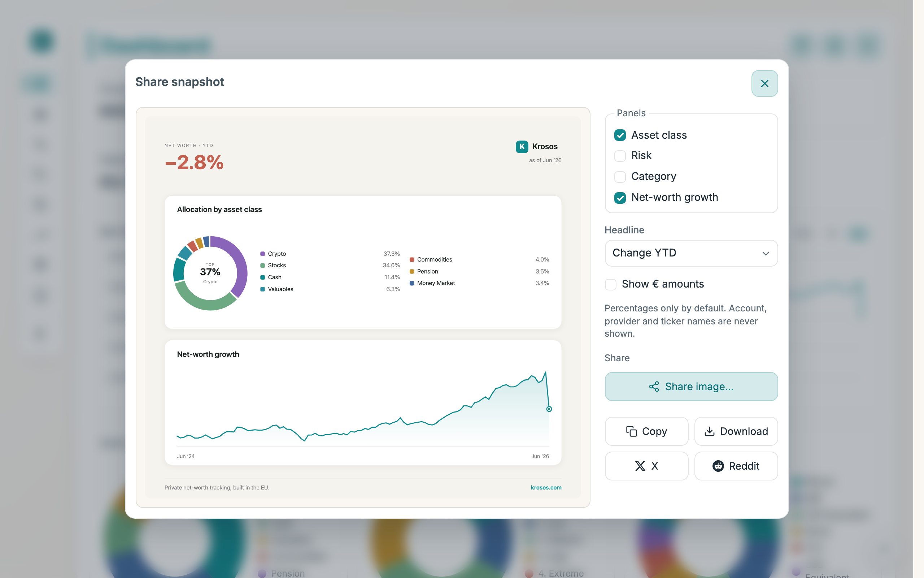The width and height of the screenshot is (924, 578).
Task: Enable the Risk panel checkbox
Action: point(620,156)
